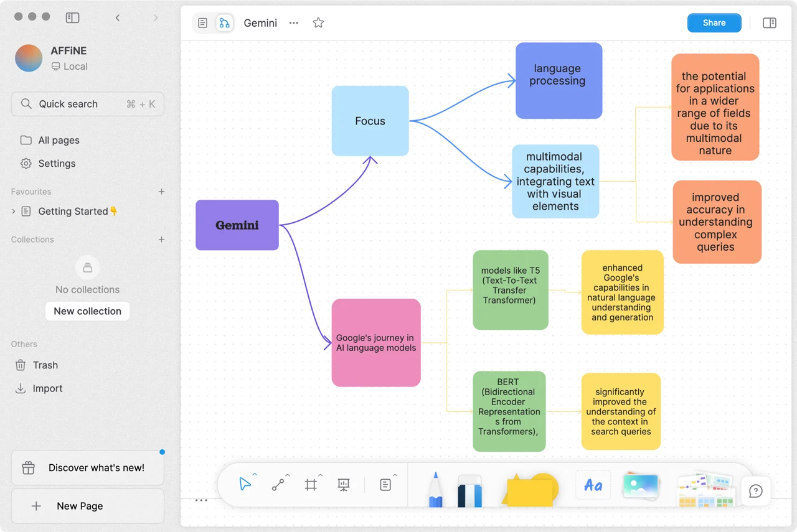This screenshot has width=797, height=532.
Task: Select the models like T5 node
Action: (x=511, y=290)
